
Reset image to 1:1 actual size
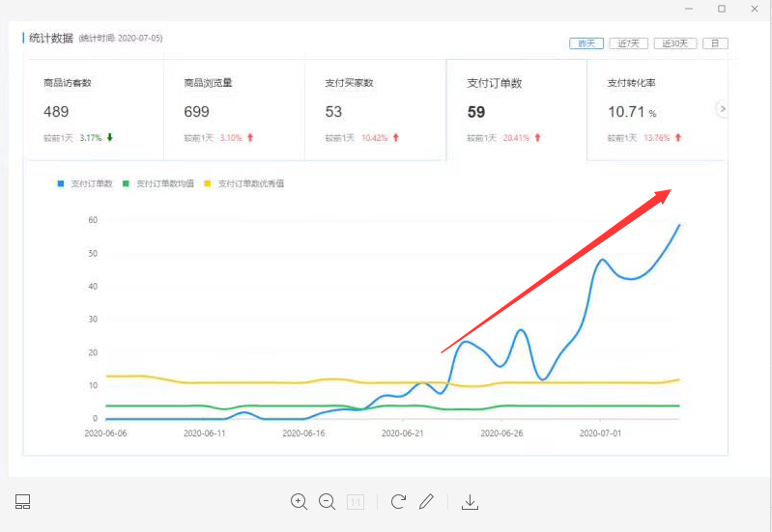tap(356, 502)
